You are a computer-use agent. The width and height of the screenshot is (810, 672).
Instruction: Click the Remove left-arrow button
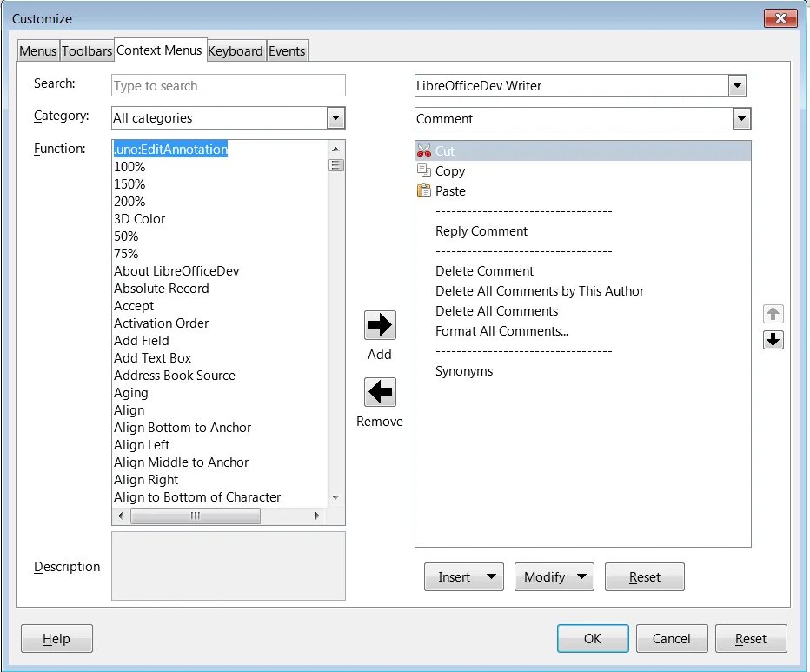pos(380,392)
